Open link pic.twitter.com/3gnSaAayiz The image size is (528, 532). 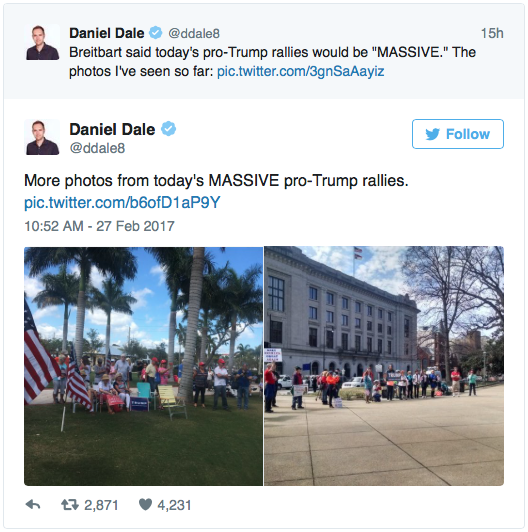[300, 71]
